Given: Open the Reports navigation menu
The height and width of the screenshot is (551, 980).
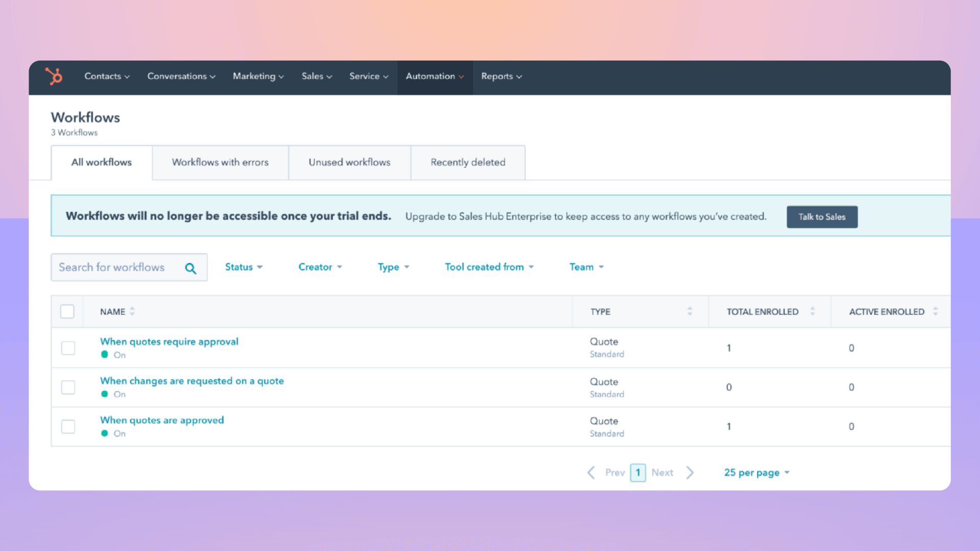Looking at the screenshot, I should point(501,76).
